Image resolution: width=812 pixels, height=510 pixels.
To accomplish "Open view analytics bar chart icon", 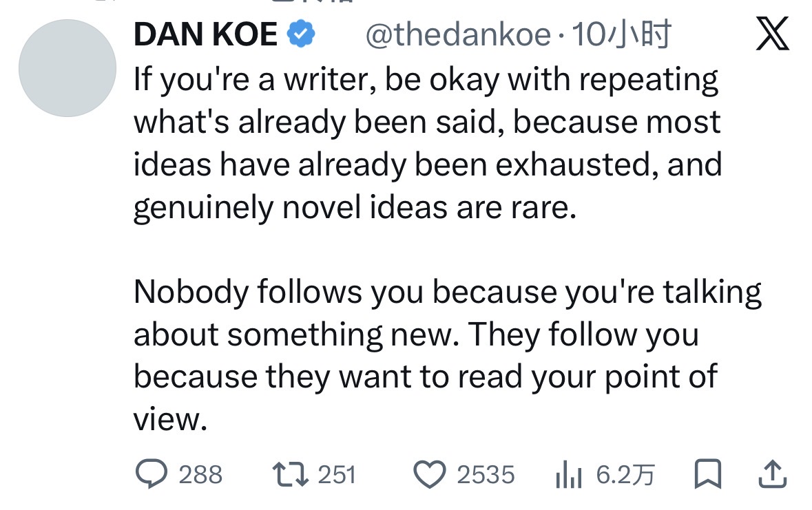I will pos(569,474).
